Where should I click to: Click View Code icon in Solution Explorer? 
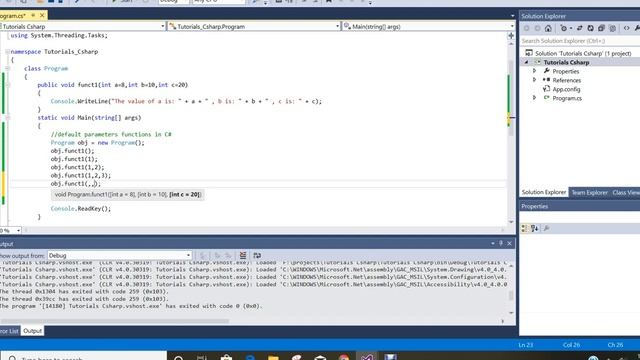click(627, 28)
